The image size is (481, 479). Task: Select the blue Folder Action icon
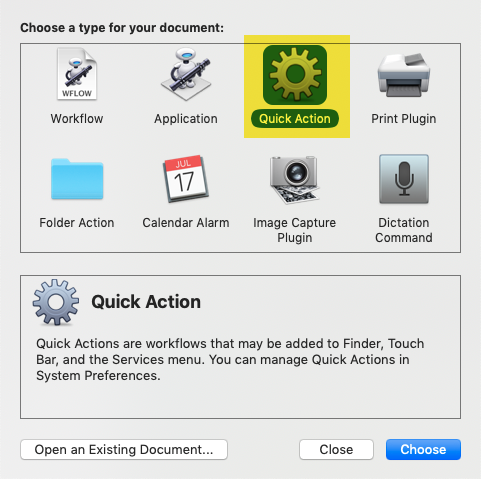(77, 179)
